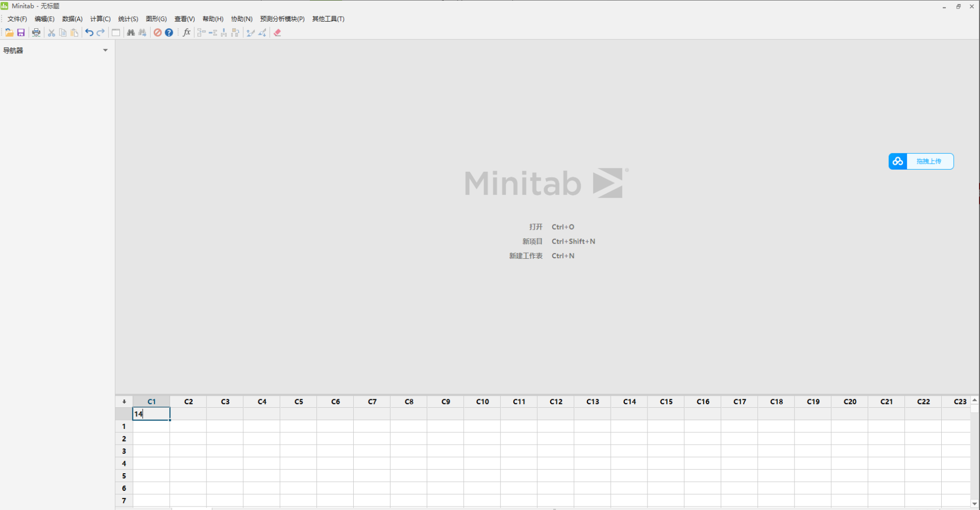This screenshot has width=980, height=510.
Task: Open the 其他工具(T) menu
Action: point(328,19)
